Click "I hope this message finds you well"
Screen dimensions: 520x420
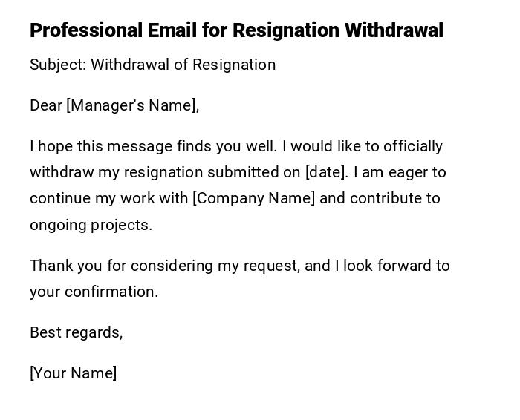152,146
